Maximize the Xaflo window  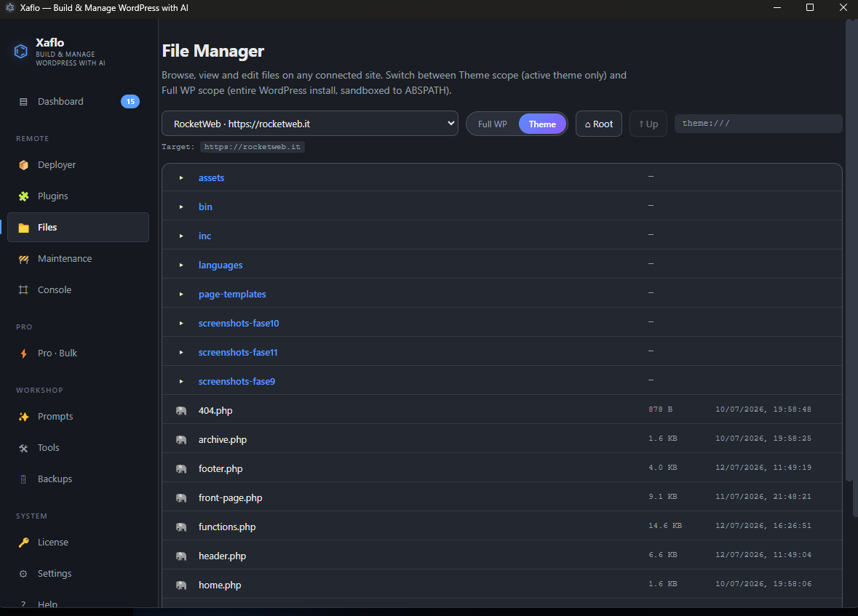point(810,8)
